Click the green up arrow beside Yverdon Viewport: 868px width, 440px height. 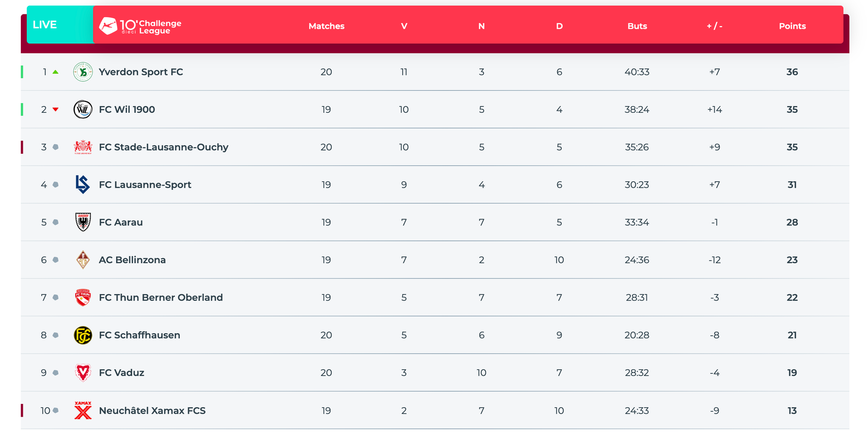point(56,72)
